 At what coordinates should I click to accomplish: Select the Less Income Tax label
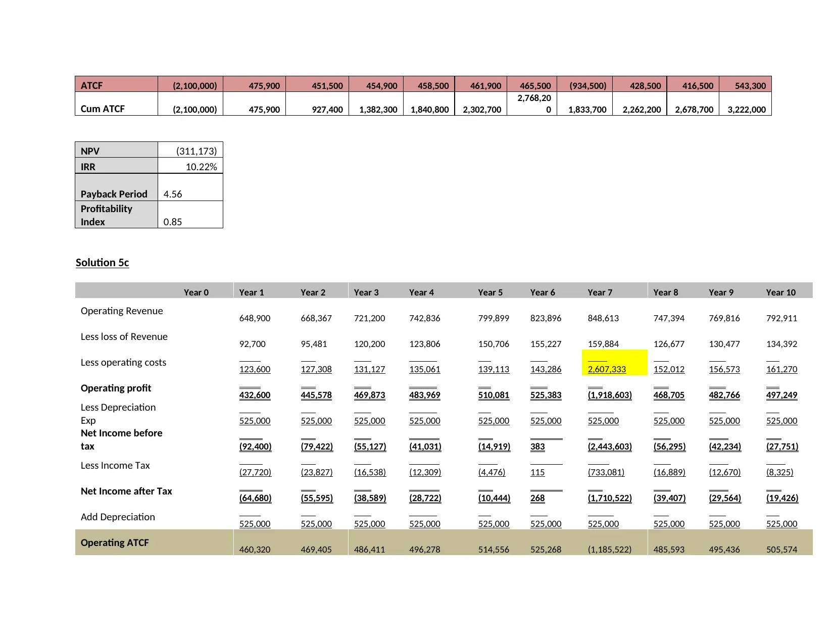point(115,465)
